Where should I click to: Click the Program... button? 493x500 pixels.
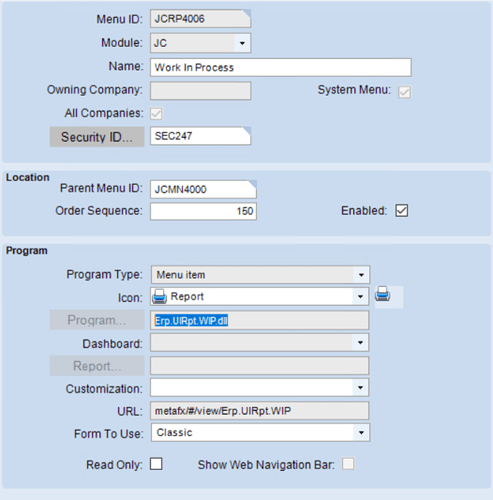[x=97, y=320]
